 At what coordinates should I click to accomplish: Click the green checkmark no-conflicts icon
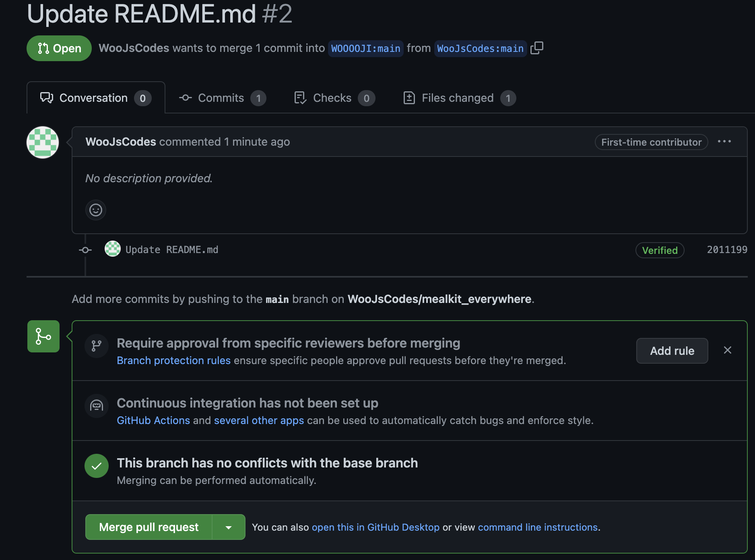tap(97, 466)
